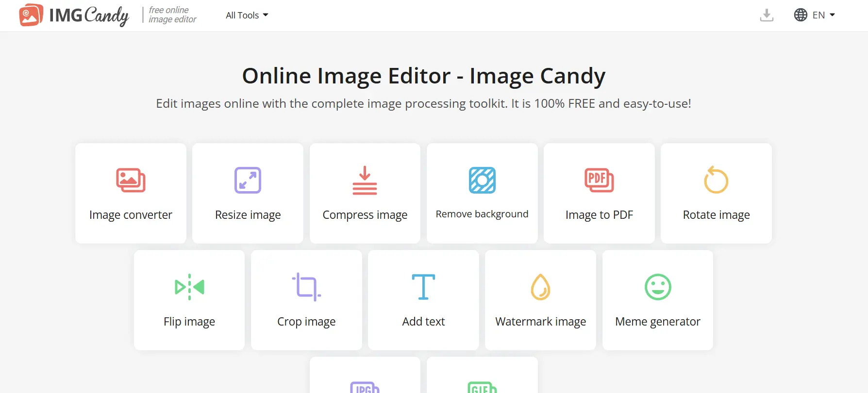
Task: Click the 'free online image editor' tagline
Action: click(172, 15)
